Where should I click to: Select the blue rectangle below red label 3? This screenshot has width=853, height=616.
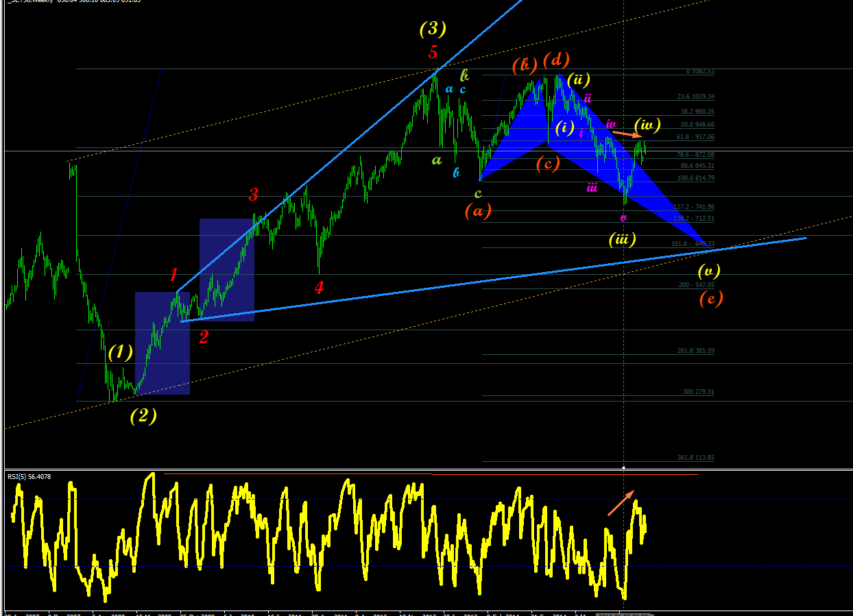[x=227, y=270]
